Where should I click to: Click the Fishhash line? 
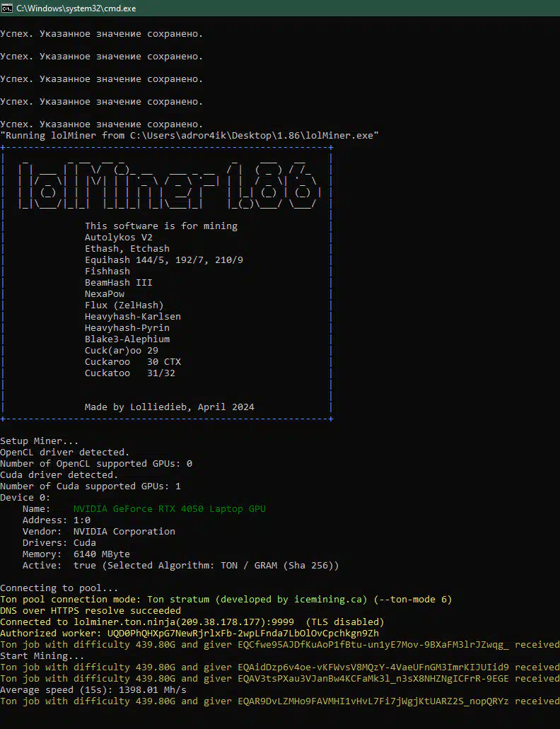click(x=107, y=271)
